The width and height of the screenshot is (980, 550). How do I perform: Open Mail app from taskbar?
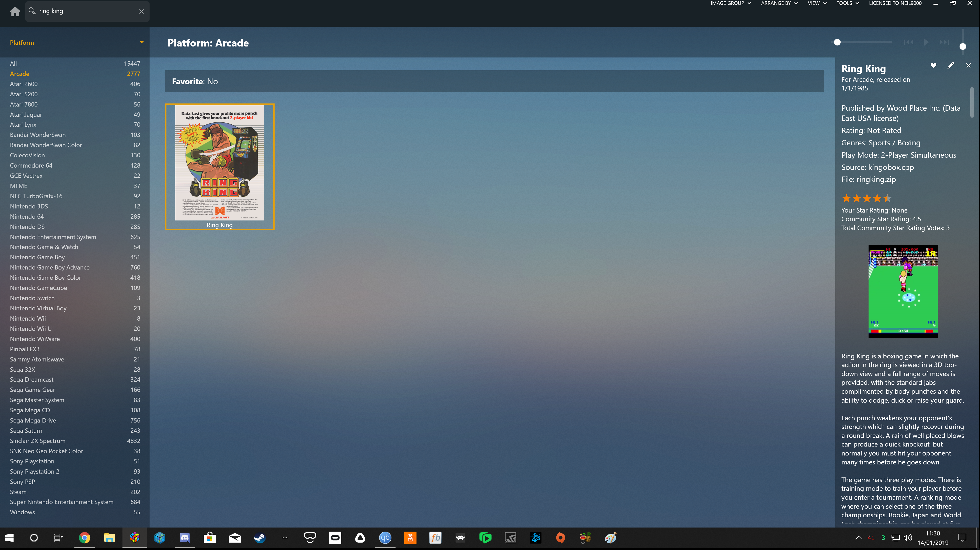click(235, 538)
